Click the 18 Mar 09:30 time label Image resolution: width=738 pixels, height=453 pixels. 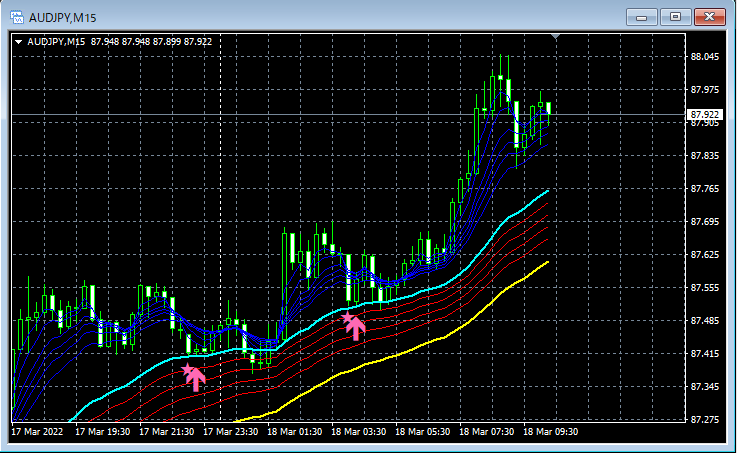[x=551, y=431]
